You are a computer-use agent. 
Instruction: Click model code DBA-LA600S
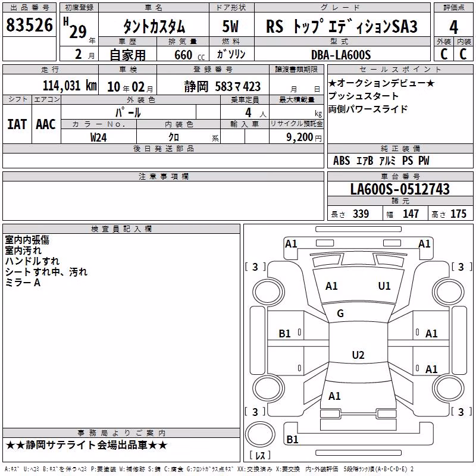341,55
